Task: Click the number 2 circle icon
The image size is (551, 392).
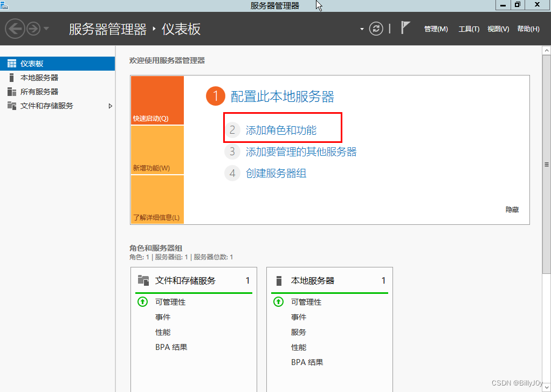Action: (232, 130)
